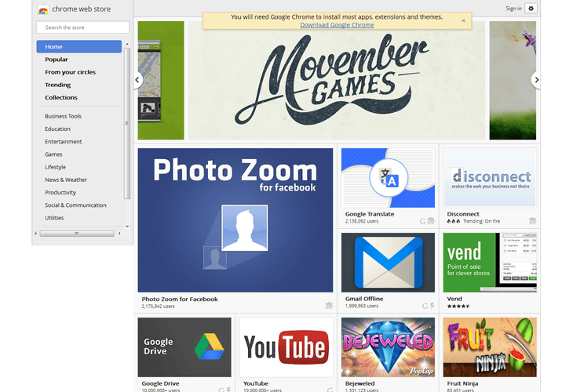Click the lightning icon on Google Drive card
The image size is (573, 392).
pos(228,390)
